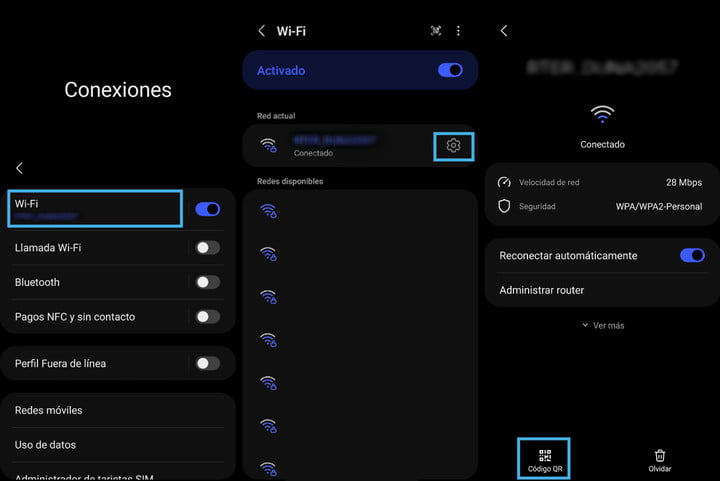The image size is (720, 481).
Task: Open the Wi-Fi settings entry
Action: (x=95, y=208)
